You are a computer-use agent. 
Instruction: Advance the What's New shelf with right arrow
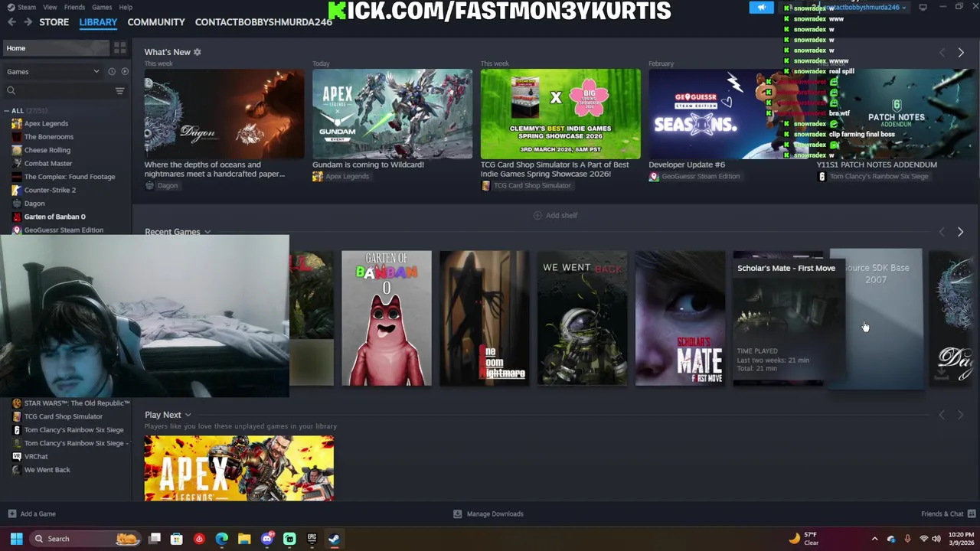961,52
